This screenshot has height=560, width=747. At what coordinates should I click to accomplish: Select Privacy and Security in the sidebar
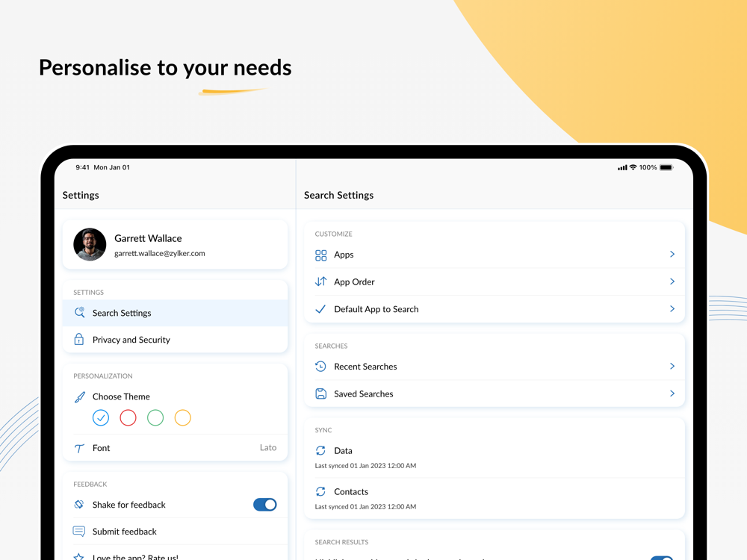[x=176, y=340]
